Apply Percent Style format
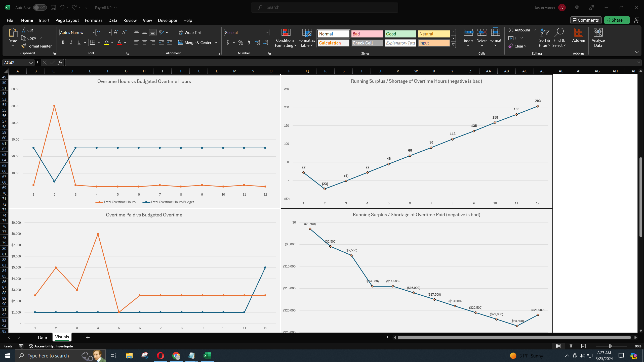644x362 pixels. (241, 42)
